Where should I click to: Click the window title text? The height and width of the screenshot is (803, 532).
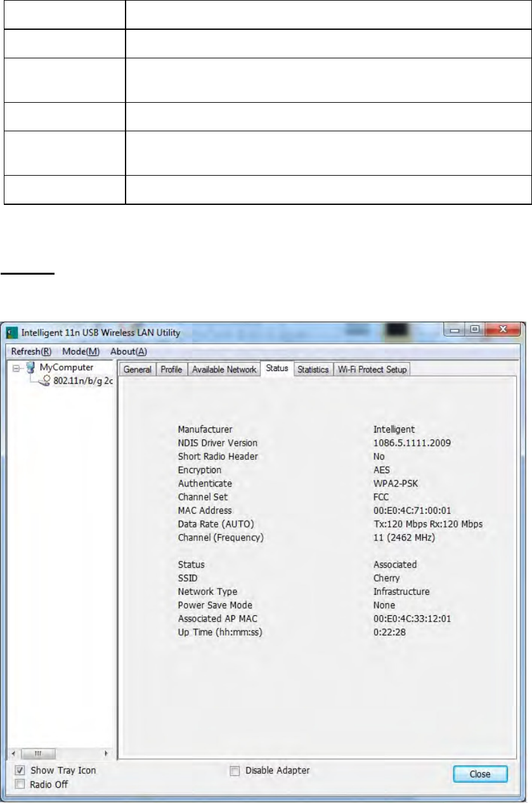tap(101, 333)
